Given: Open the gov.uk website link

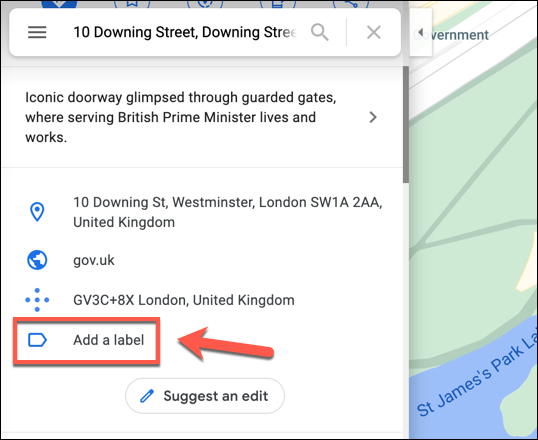Looking at the screenshot, I should 94,260.
